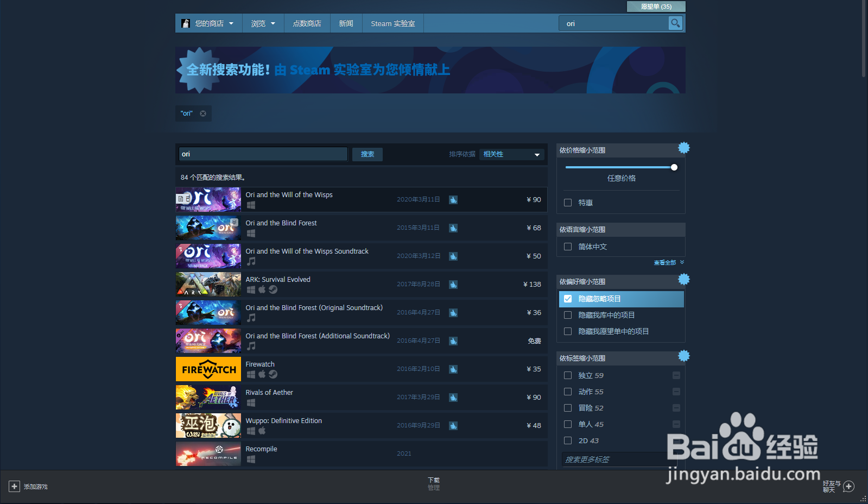868x504 pixels.
Task: Click the Windows icon under Rivals of Aether
Action: 251,403
